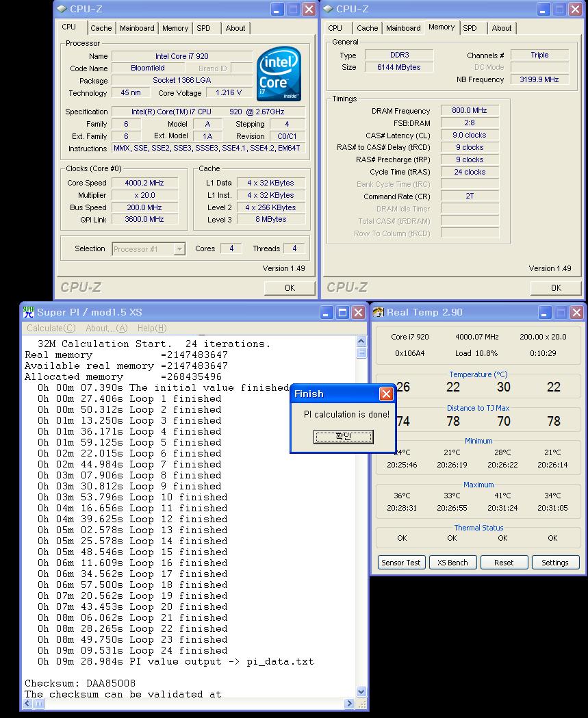This screenshot has width=588, height=718.
Task: Click the Load 10.8% readout in Real Temp
Action: [476, 353]
